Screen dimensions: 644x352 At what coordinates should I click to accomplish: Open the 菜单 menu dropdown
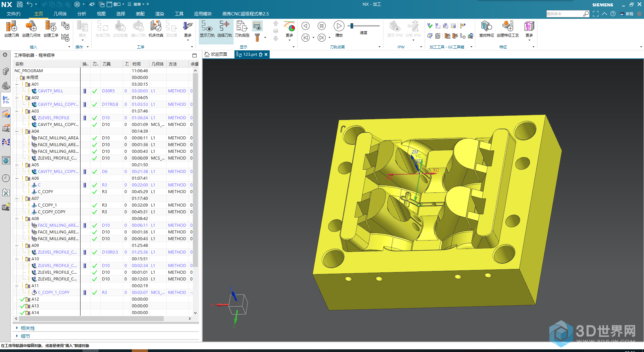pyautogui.click(x=136, y=4)
